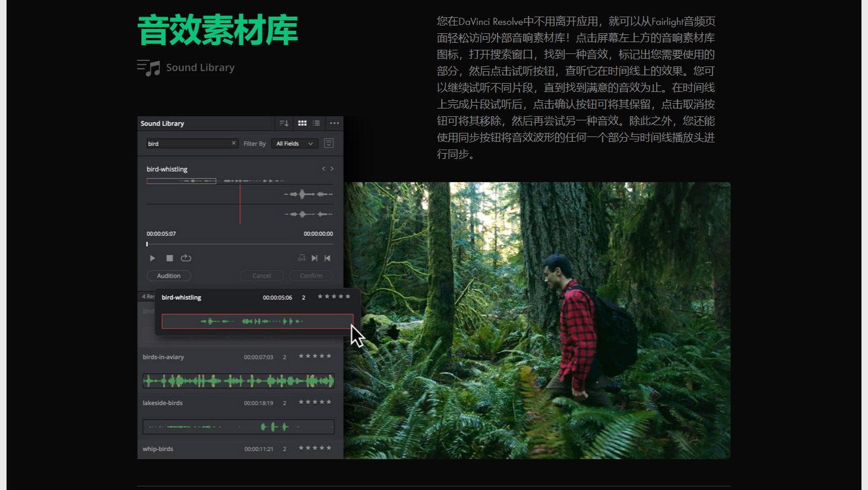The image size is (868, 490).
Task: Go to previous clip with left chevron
Action: 324,169
